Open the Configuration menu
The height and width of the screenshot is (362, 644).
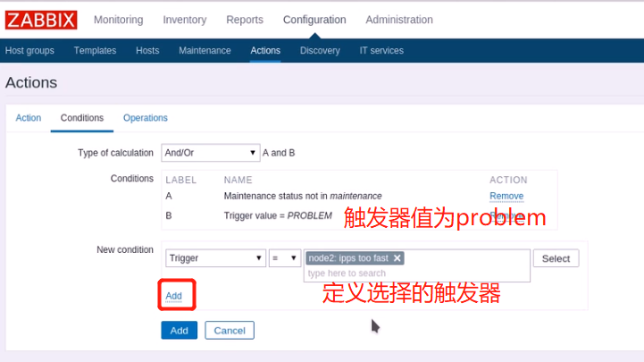[x=314, y=20]
